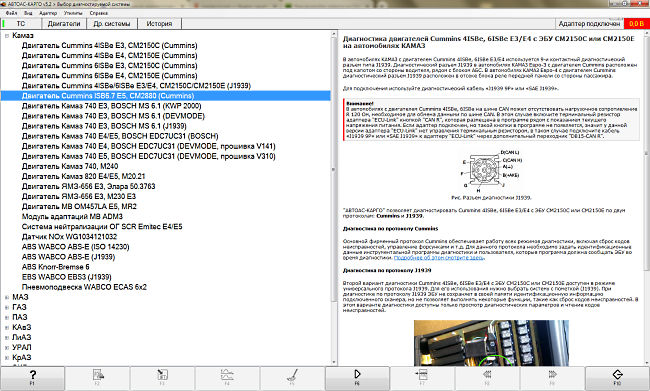Viewport: 650px width, 391px height.
Task: Switch to the Двигатели tab
Action: [x=63, y=24]
